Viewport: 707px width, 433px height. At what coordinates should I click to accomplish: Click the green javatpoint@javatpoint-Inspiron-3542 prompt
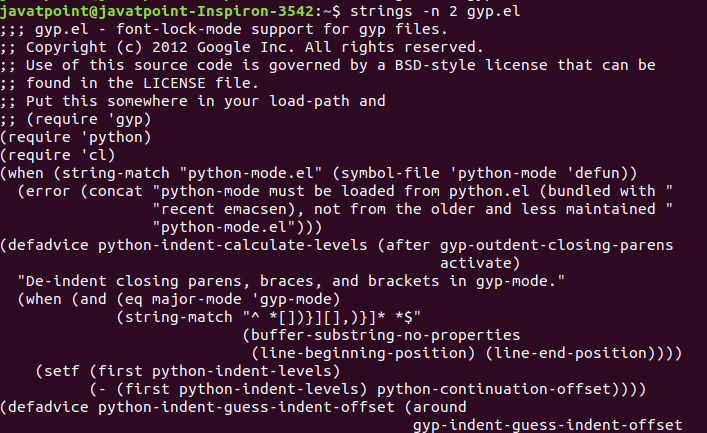coord(157,11)
